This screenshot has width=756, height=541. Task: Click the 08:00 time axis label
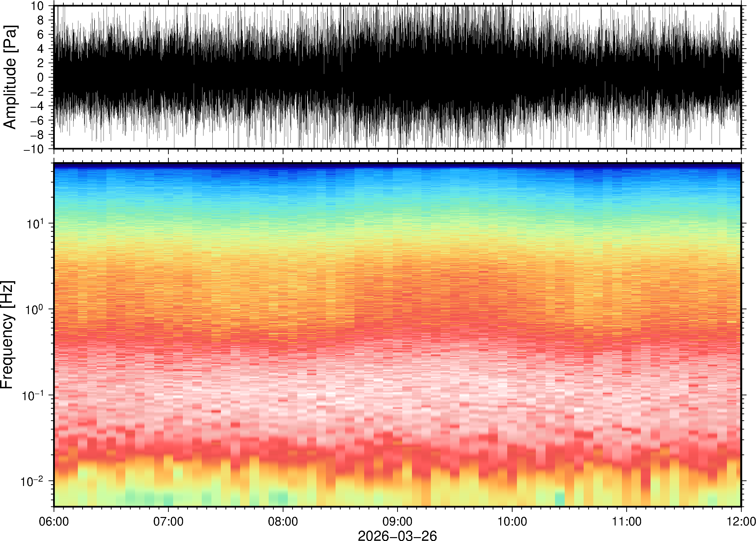tap(283, 521)
